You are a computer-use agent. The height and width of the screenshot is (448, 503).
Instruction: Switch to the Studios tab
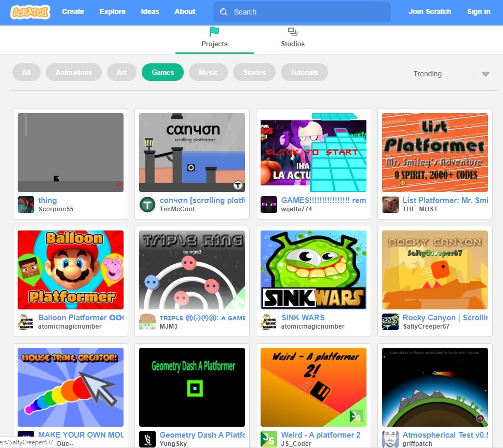(x=293, y=39)
